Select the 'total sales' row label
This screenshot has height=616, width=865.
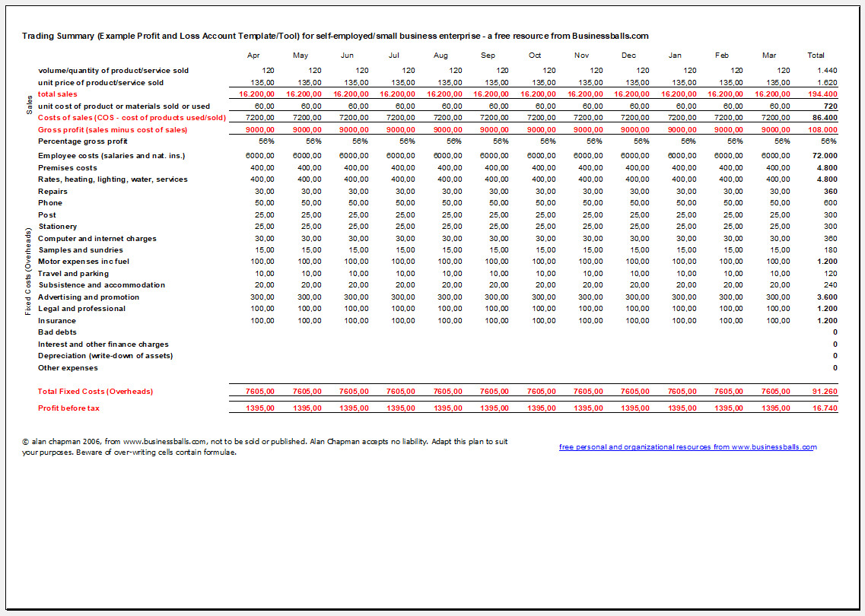[x=58, y=94]
